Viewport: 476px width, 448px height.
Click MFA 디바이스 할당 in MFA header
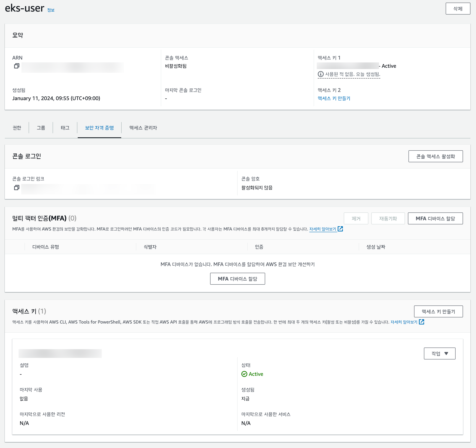[435, 218]
